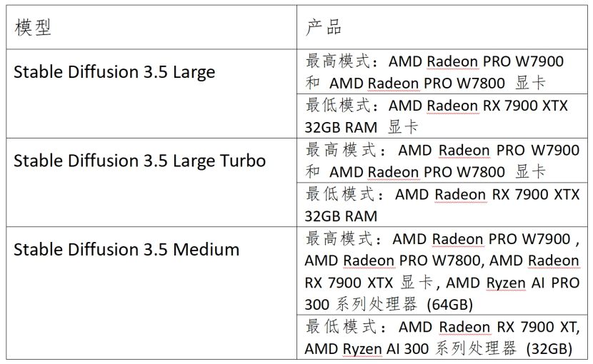
Task: Click 最低模式 cell in the Large row
Action: pyautogui.click(x=442, y=116)
